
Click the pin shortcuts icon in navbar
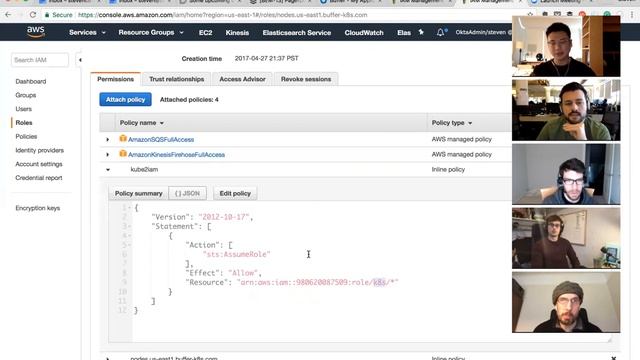coord(421,32)
